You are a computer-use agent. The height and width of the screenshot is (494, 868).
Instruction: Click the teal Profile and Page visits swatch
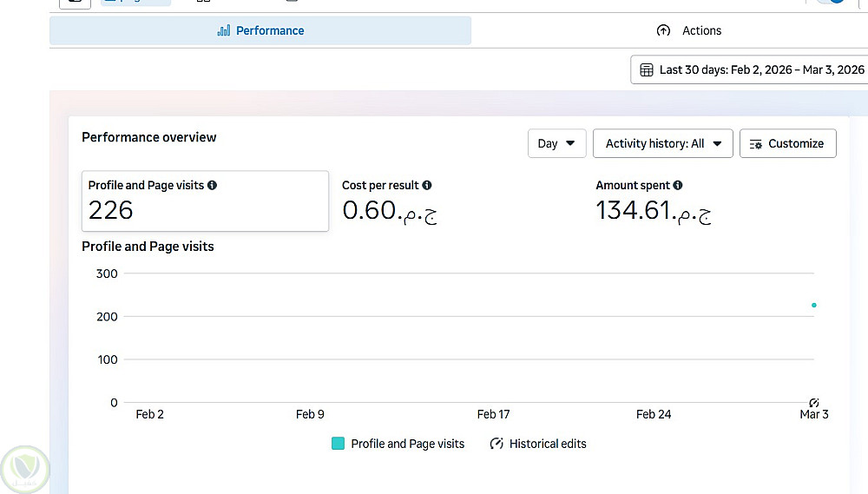339,444
